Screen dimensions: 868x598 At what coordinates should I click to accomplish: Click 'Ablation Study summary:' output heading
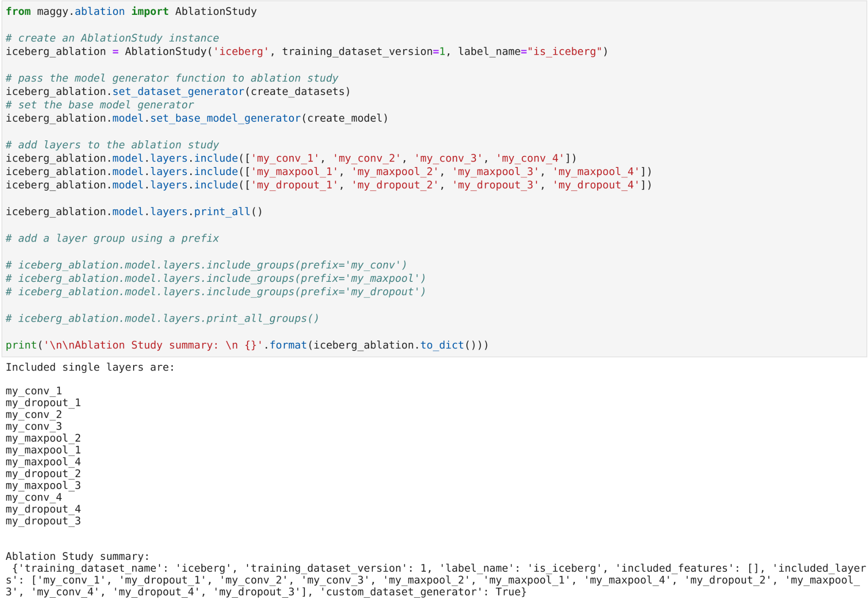point(78,556)
